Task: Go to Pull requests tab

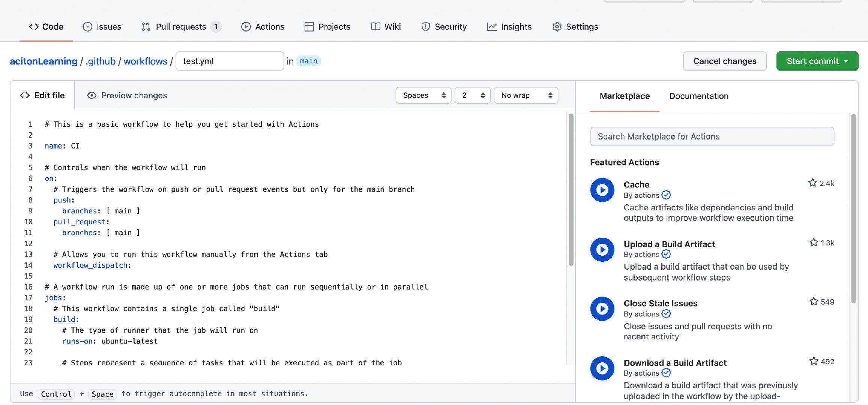Action: tap(182, 27)
